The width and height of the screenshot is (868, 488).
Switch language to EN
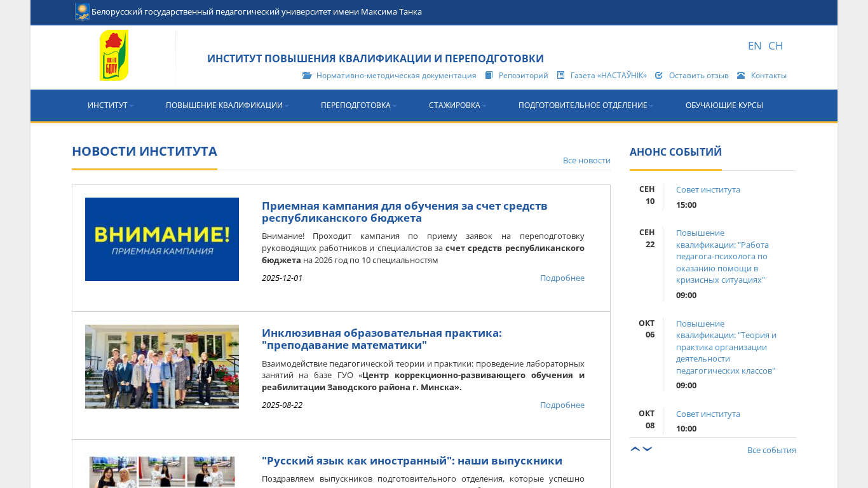click(x=755, y=46)
